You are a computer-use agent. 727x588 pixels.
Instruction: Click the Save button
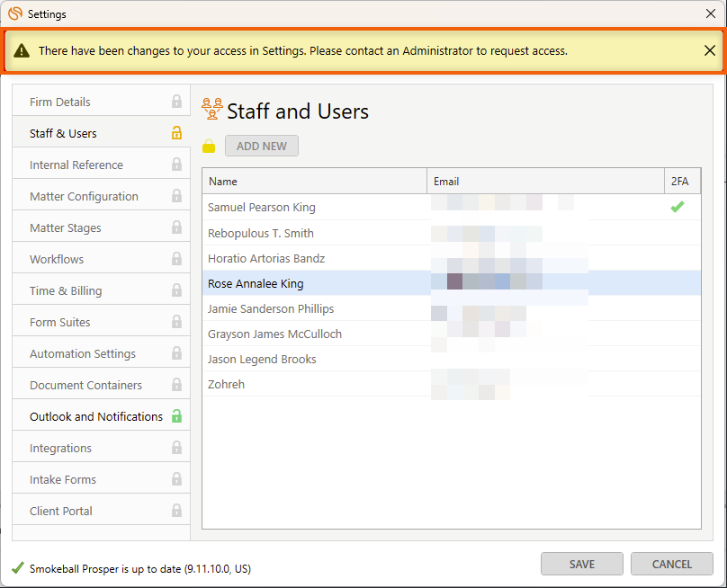pos(581,564)
